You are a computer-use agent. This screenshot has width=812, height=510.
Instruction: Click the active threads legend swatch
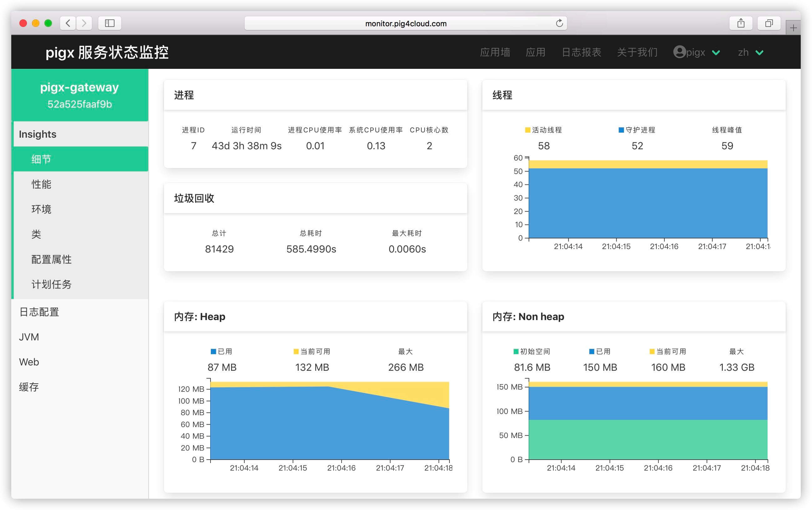[528, 130]
